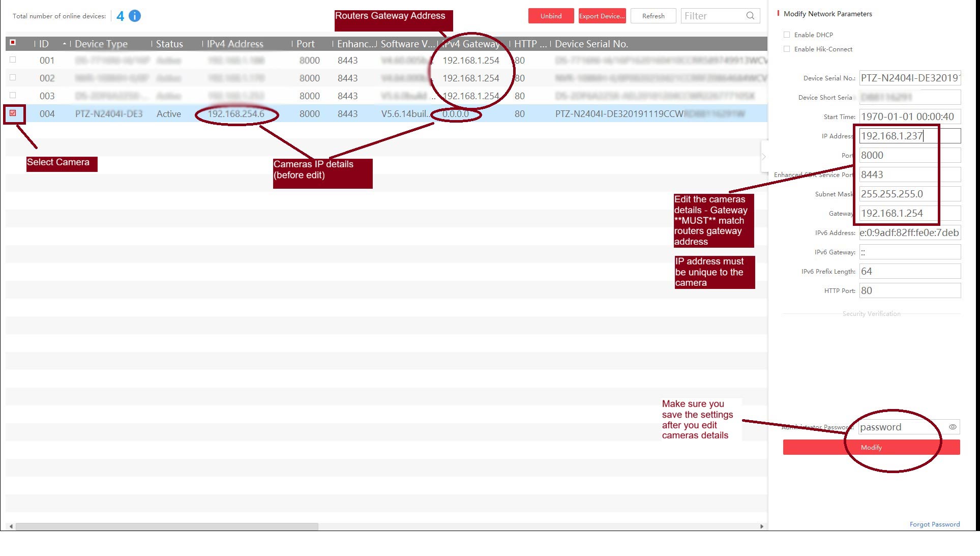The image size is (980, 556).
Task: Click IPv4 Address column header to sort
Action: click(x=234, y=44)
